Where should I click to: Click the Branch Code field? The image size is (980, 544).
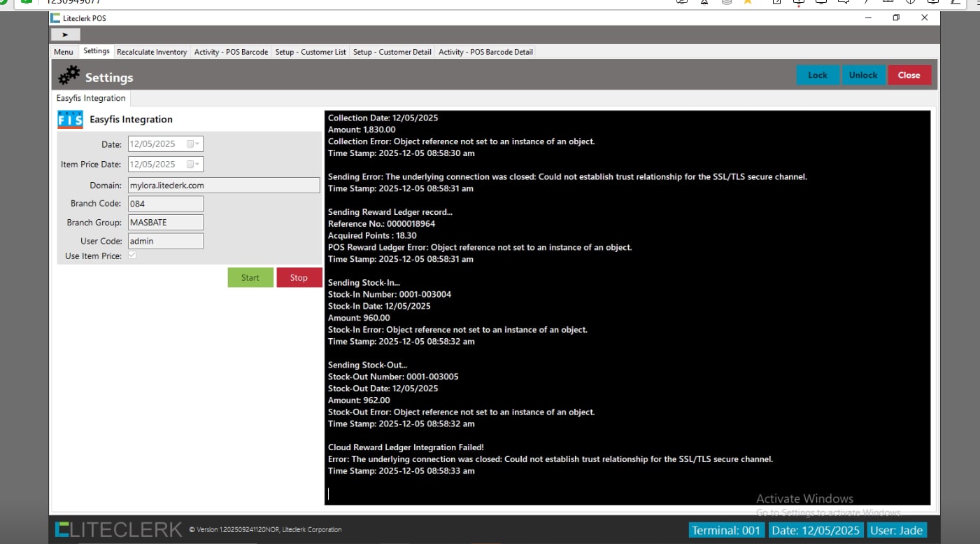pos(165,204)
